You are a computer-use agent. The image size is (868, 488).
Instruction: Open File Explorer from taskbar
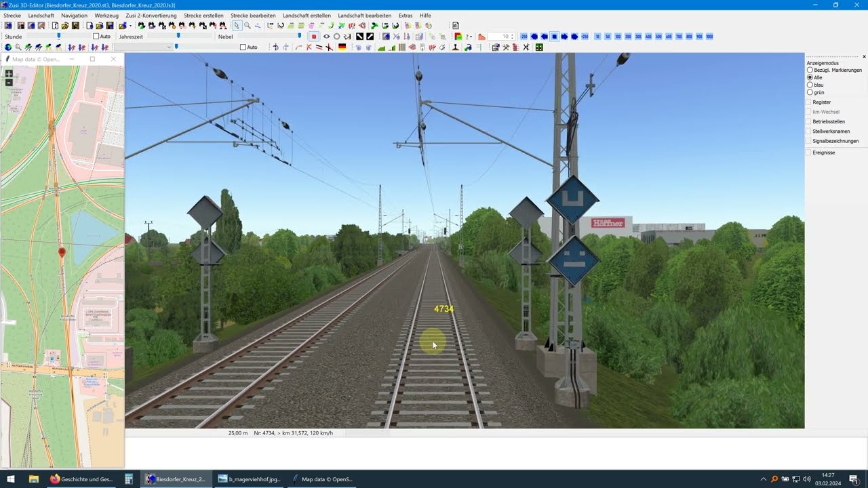tap(33, 479)
